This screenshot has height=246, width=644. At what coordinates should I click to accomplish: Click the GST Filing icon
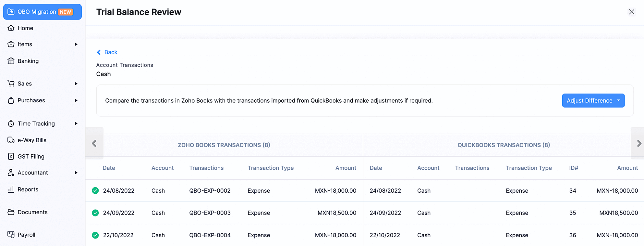11,156
